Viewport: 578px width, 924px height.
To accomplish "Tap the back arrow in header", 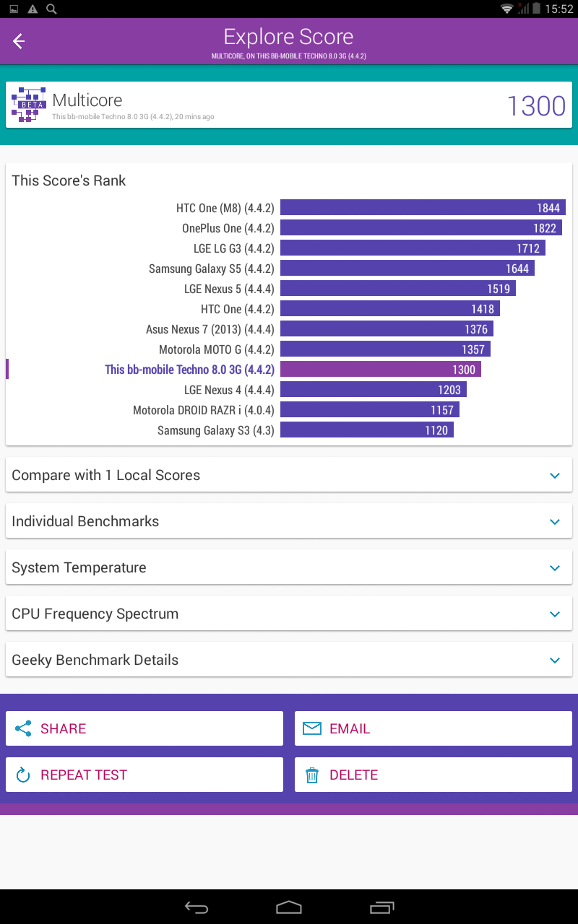I will pyautogui.click(x=19, y=41).
